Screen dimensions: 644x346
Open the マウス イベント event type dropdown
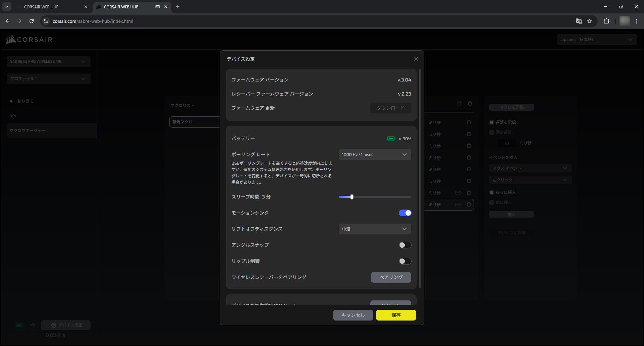click(530, 168)
